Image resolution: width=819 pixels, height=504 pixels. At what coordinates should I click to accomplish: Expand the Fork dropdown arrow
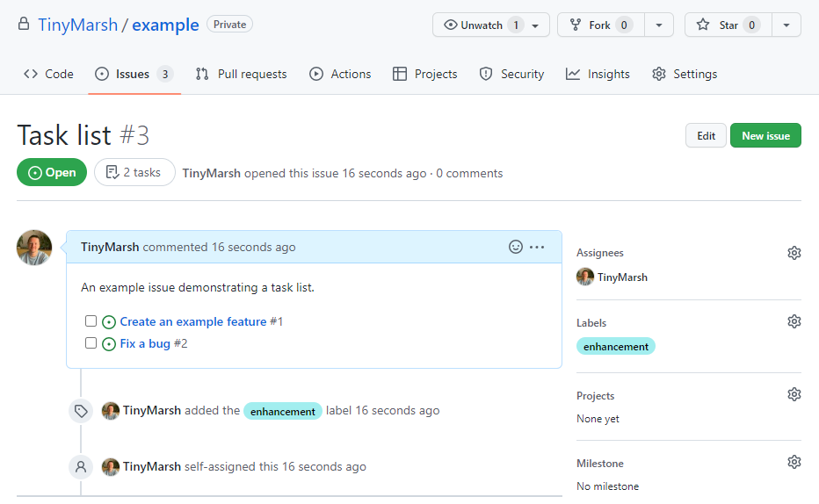click(x=659, y=25)
